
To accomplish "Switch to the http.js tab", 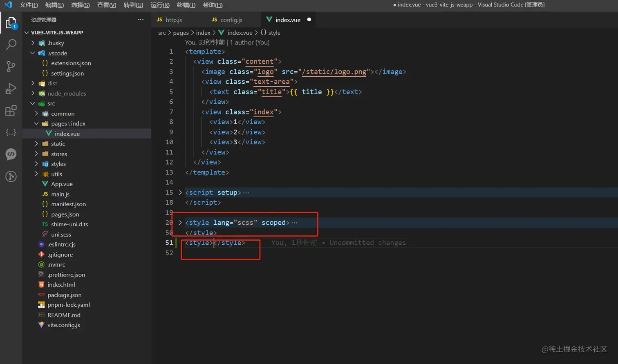I will point(174,20).
